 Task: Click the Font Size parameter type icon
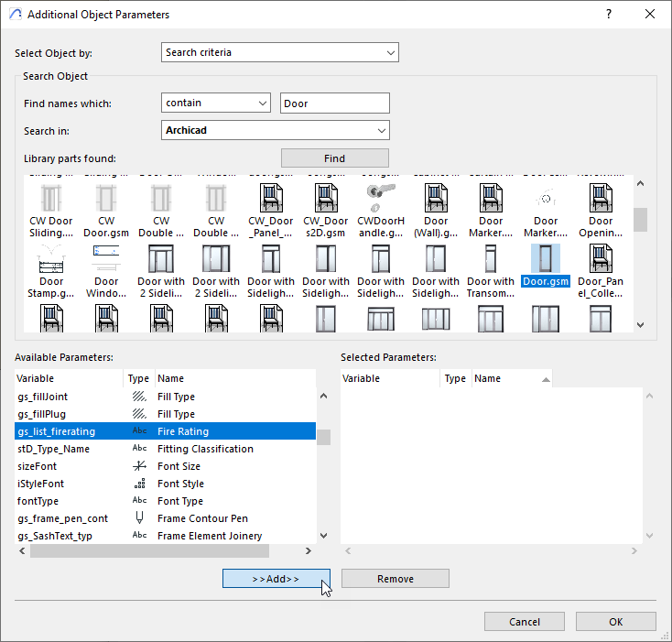(x=139, y=466)
